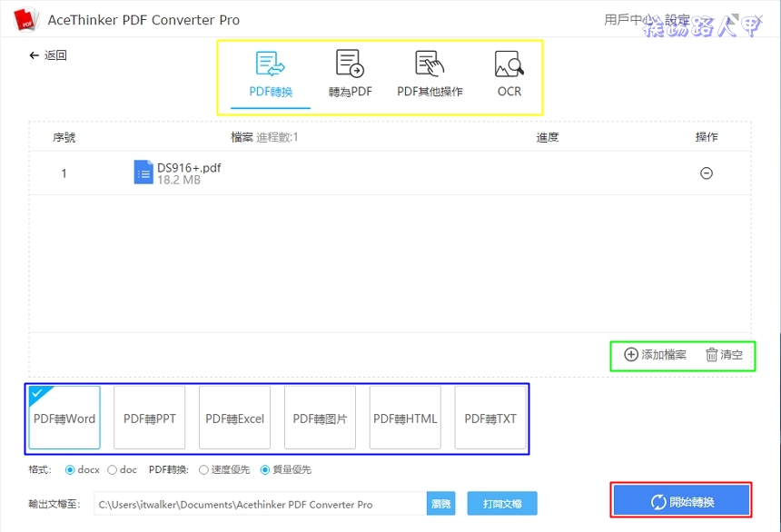Click the 瀏覽 browse button
This screenshot has width=781, height=532.
point(440,504)
